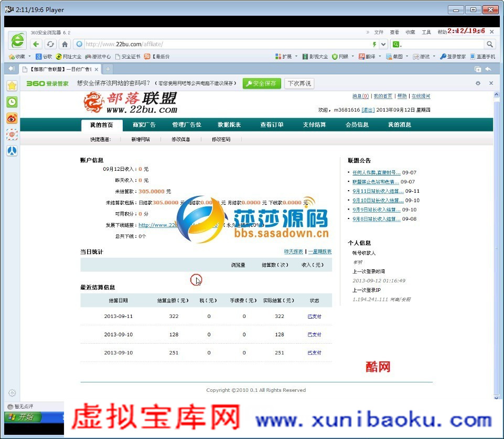This screenshot has height=439, width=504.
Task: Open the Renren sidebar icon
Action: point(12,151)
